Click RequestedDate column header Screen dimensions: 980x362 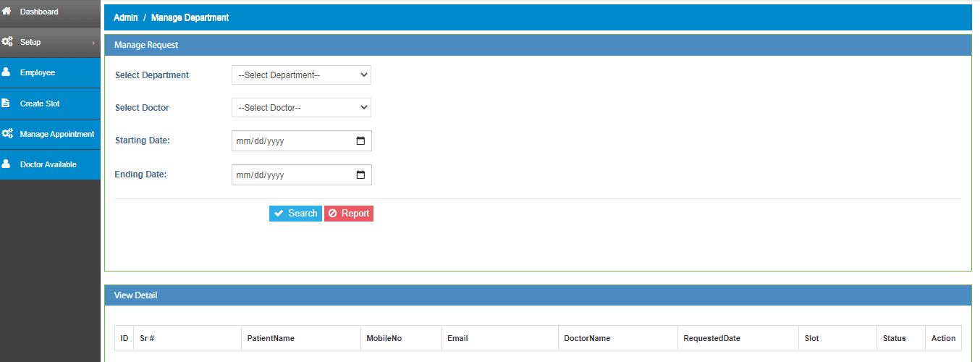(738, 338)
